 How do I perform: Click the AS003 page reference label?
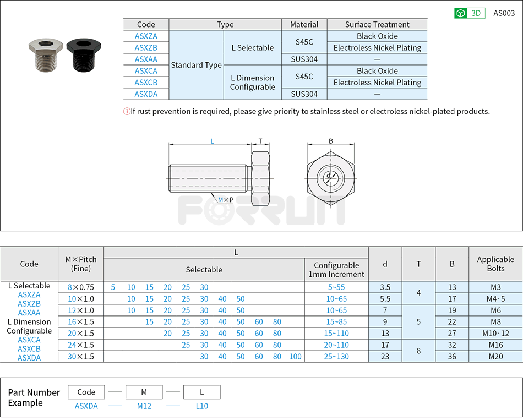pyautogui.click(x=504, y=12)
